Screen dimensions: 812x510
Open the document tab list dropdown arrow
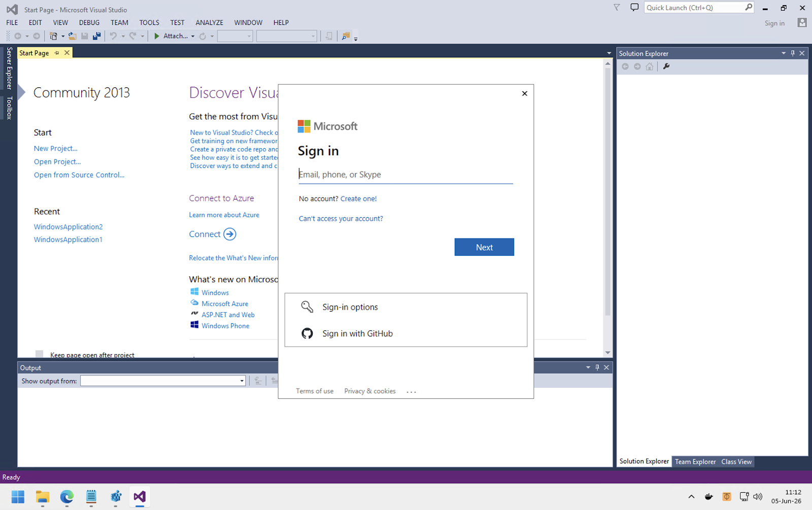(x=609, y=53)
